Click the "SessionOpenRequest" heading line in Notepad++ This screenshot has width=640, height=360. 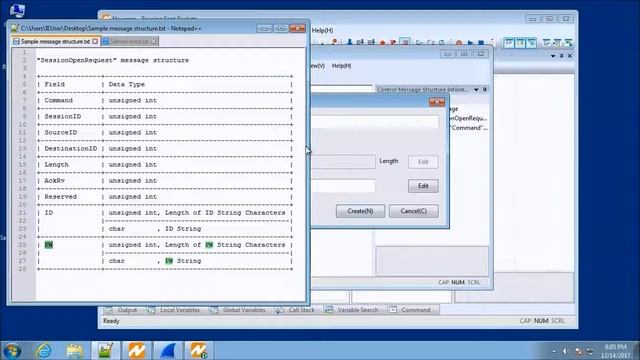(113, 60)
